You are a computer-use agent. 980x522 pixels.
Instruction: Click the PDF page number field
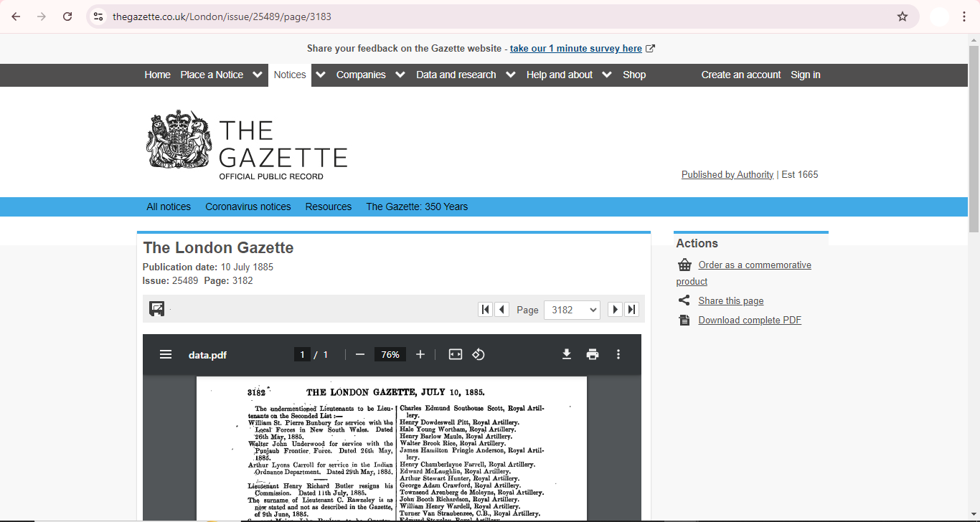(302, 354)
